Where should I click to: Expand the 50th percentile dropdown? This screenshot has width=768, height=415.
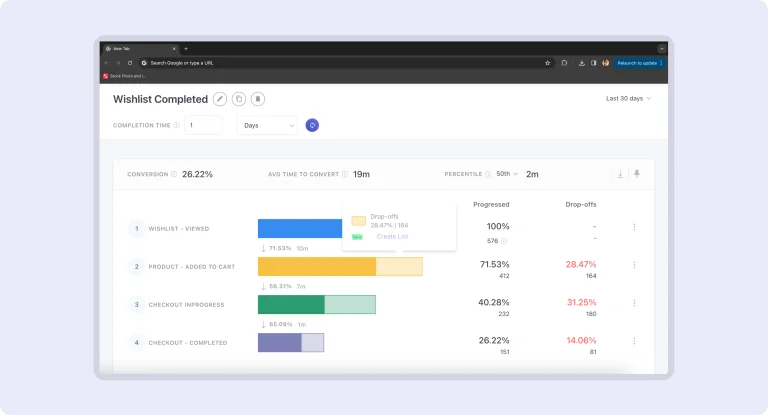coord(508,174)
